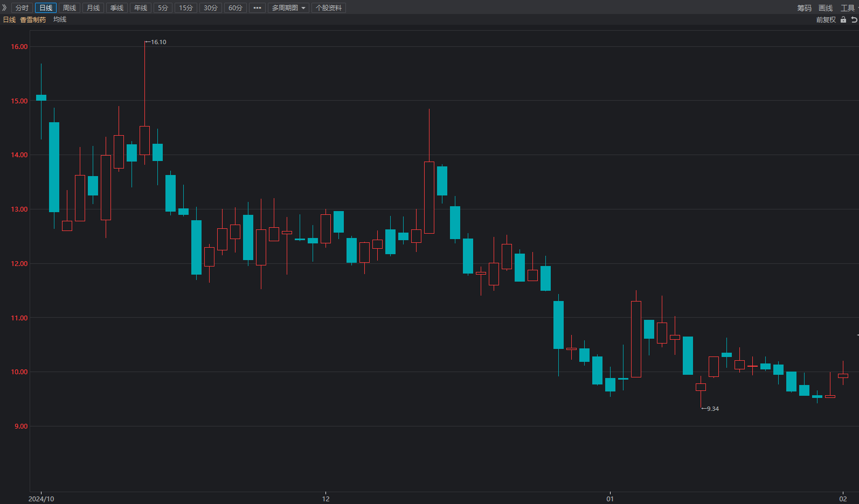The image size is (859, 504).
Task: Switch to 分时 intraday chart
Action: click(x=22, y=8)
